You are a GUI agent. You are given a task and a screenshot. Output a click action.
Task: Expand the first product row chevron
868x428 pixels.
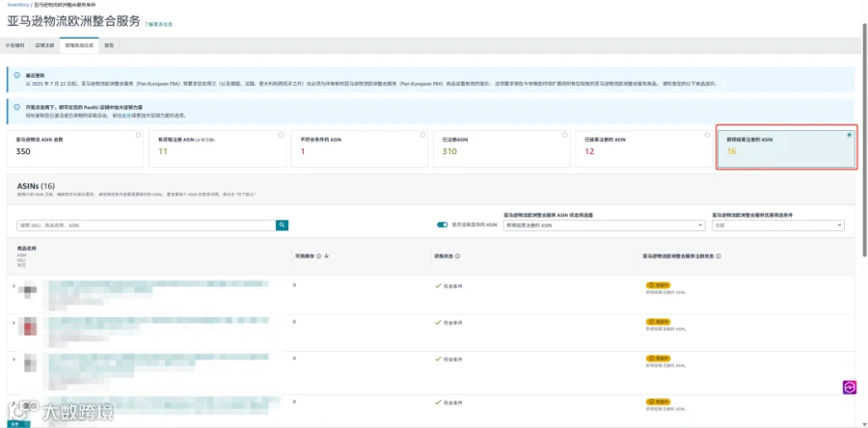tap(14, 286)
